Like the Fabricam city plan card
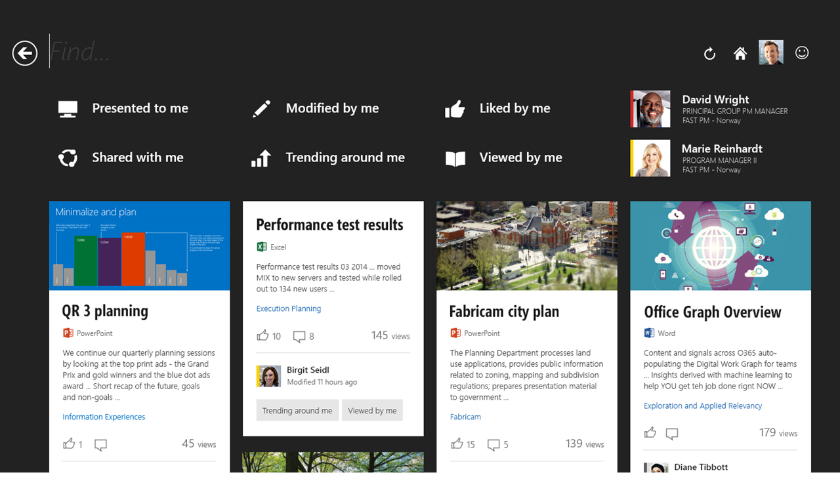The width and height of the screenshot is (840, 504). [457, 444]
